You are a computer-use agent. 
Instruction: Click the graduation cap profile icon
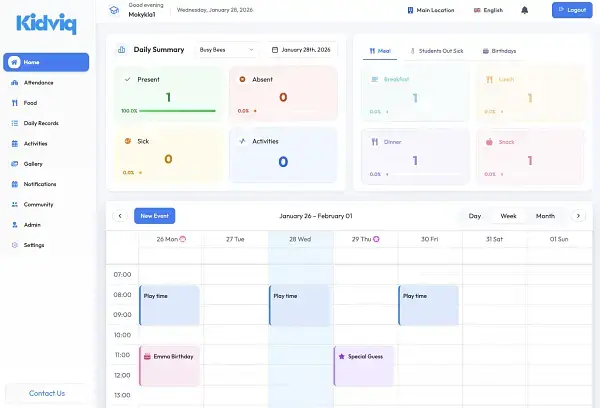[113, 10]
